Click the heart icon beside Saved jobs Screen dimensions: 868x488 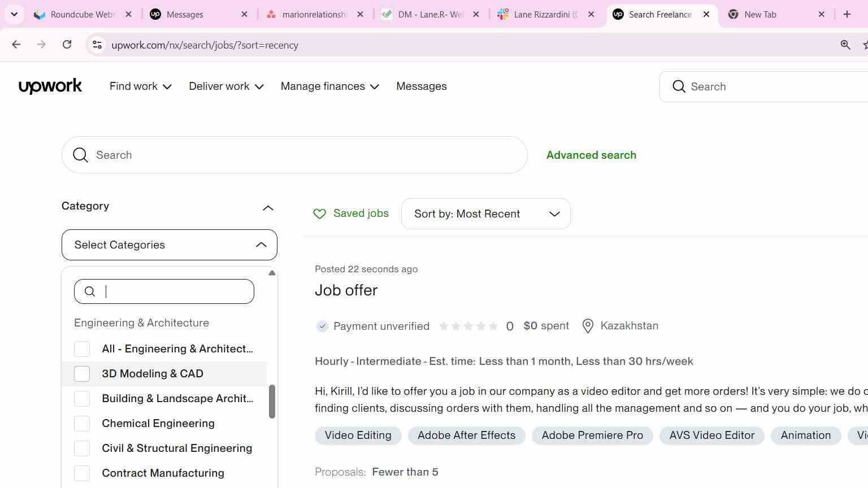coord(320,213)
